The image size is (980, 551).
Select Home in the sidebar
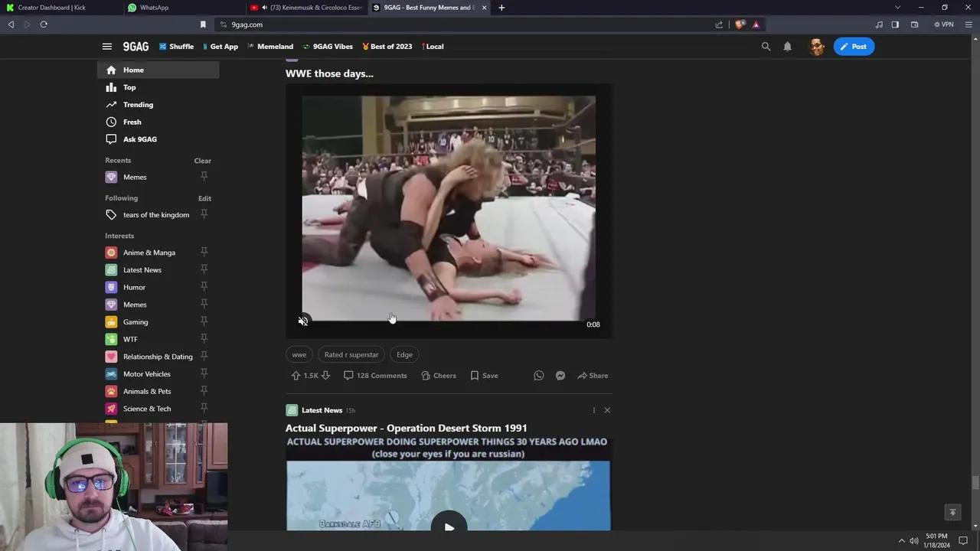158,70
